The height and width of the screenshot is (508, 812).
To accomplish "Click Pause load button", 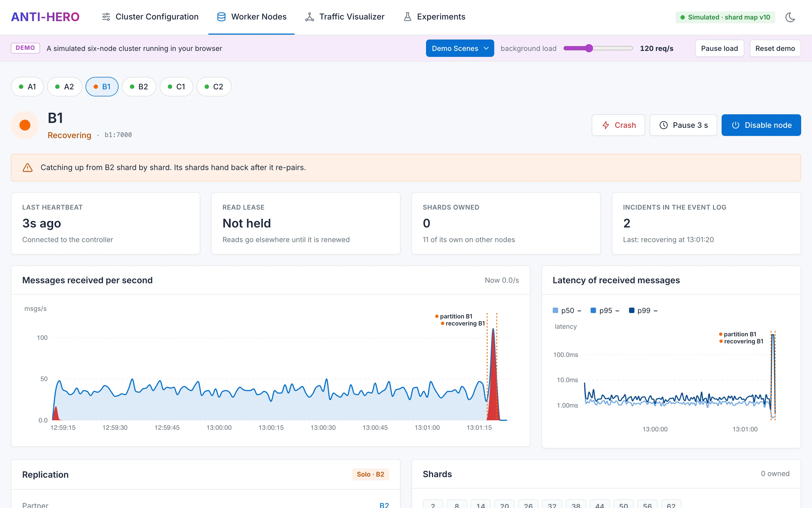I will [719, 48].
